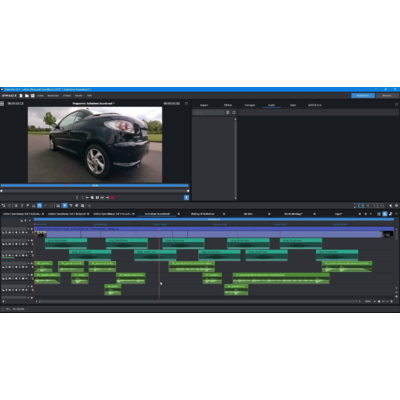This screenshot has height=400, width=400.
Task: Open the Making Of Aufnahme timeline tab
Action: [203, 214]
